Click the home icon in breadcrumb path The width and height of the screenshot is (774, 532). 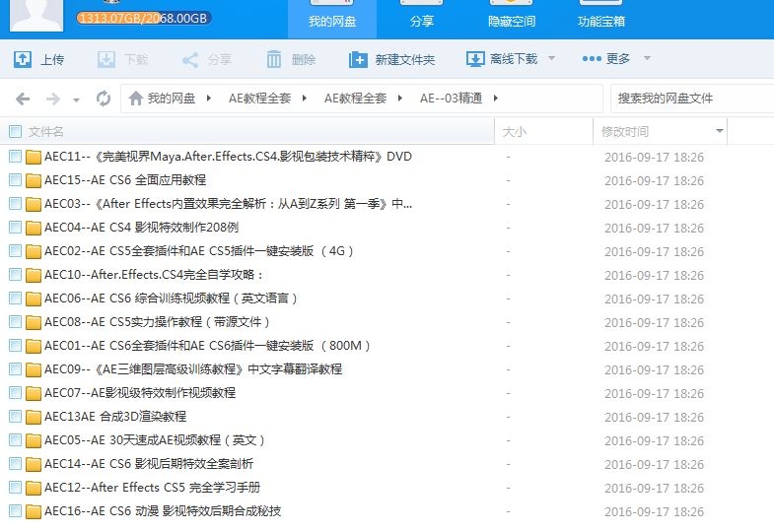(x=135, y=99)
